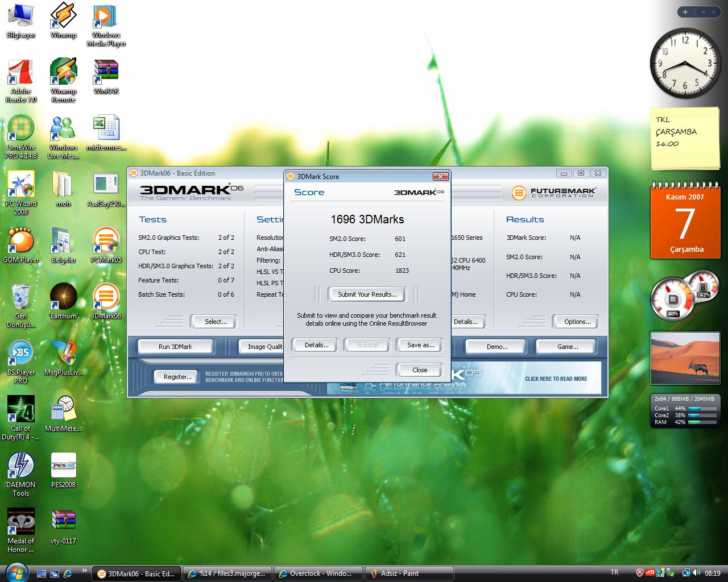728x582 pixels.
Task: Click the sidebar analog clock gadget
Action: coord(684,63)
